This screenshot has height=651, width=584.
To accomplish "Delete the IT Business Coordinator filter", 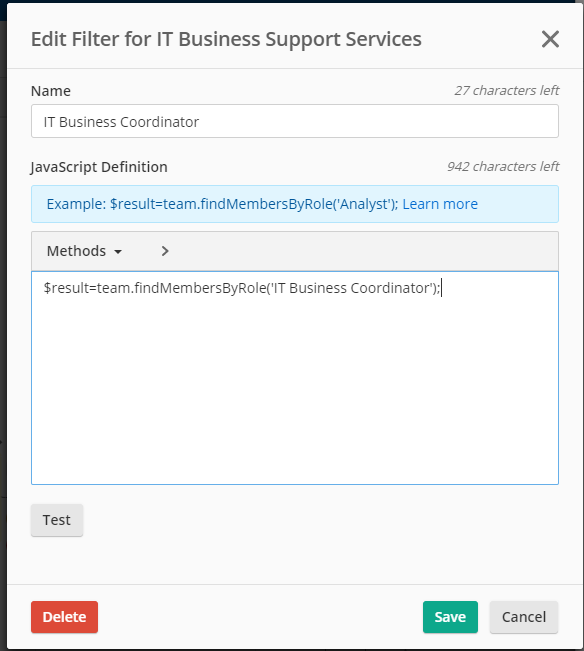I will pyautogui.click(x=64, y=617).
